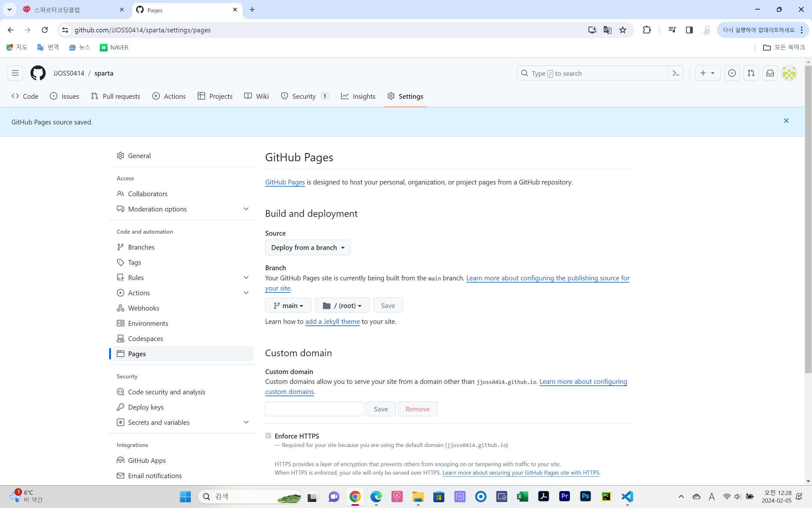Open Deploy keys settings
Screen dimensions: 812x508
[x=183, y=407]
